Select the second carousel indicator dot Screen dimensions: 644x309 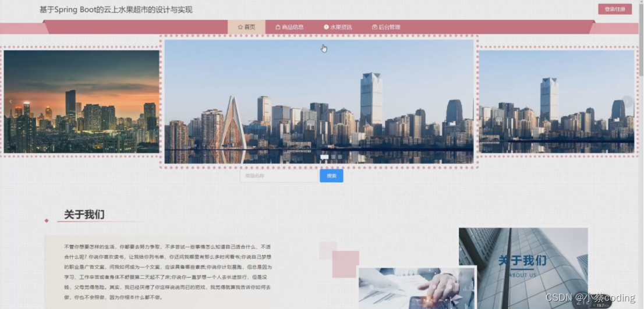point(333,157)
